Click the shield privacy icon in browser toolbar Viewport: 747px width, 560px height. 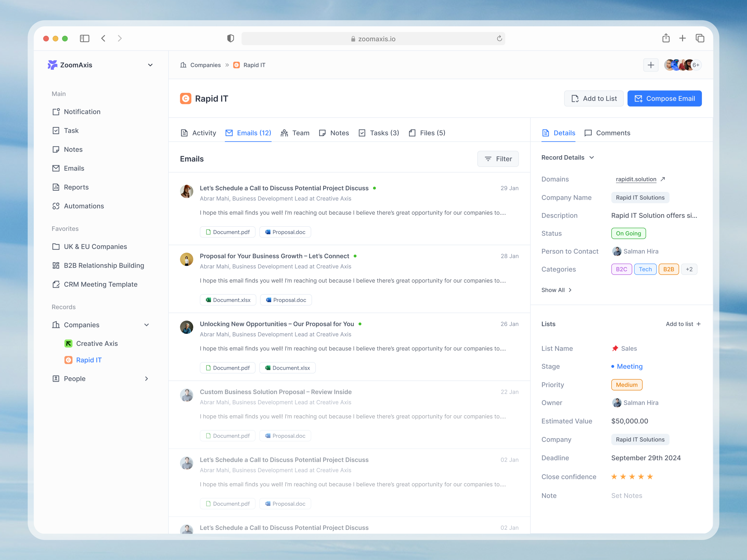click(x=231, y=38)
